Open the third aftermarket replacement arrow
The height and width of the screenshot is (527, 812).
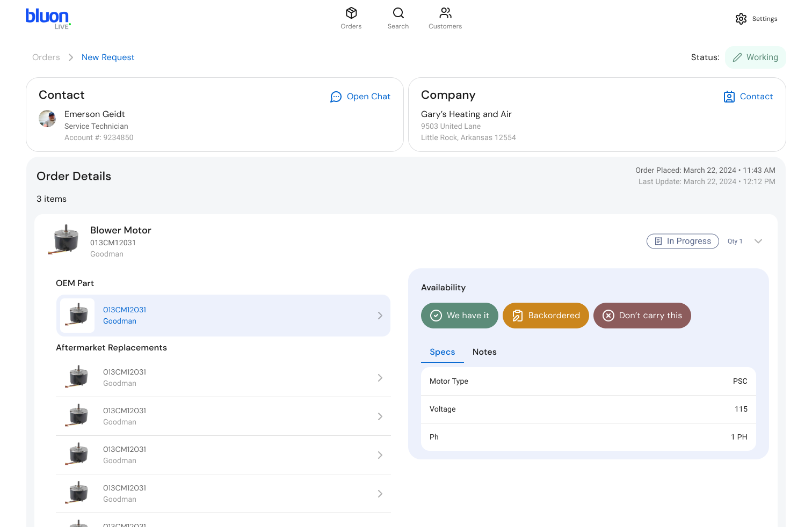click(x=380, y=455)
